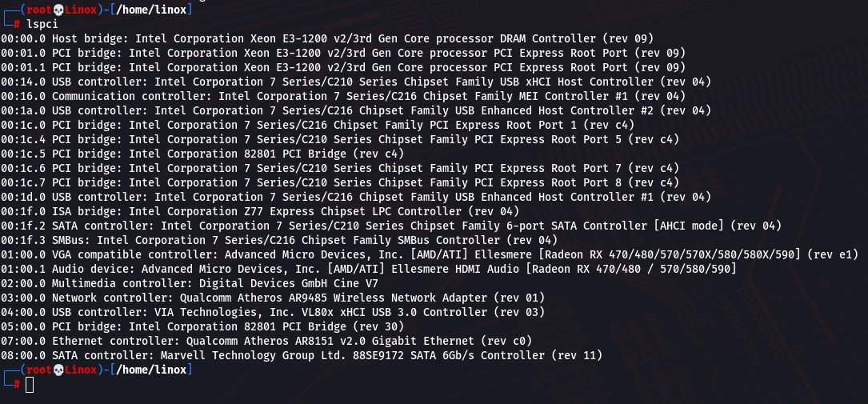Click the Z77 Express LPC Controller line
Screen dimensions: 868x404
[260, 211]
